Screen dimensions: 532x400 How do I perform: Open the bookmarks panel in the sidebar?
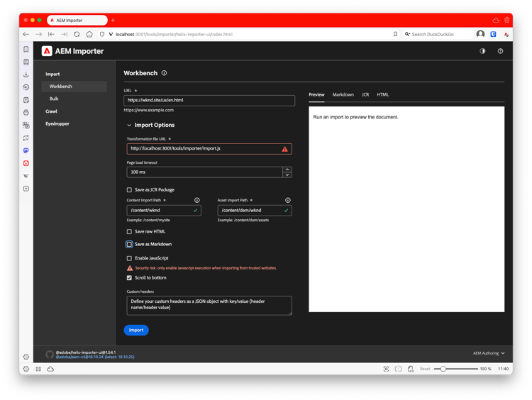click(x=26, y=50)
